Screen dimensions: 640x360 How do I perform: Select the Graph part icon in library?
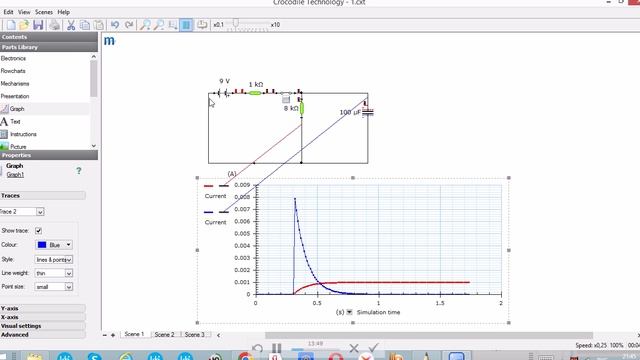click(4, 109)
